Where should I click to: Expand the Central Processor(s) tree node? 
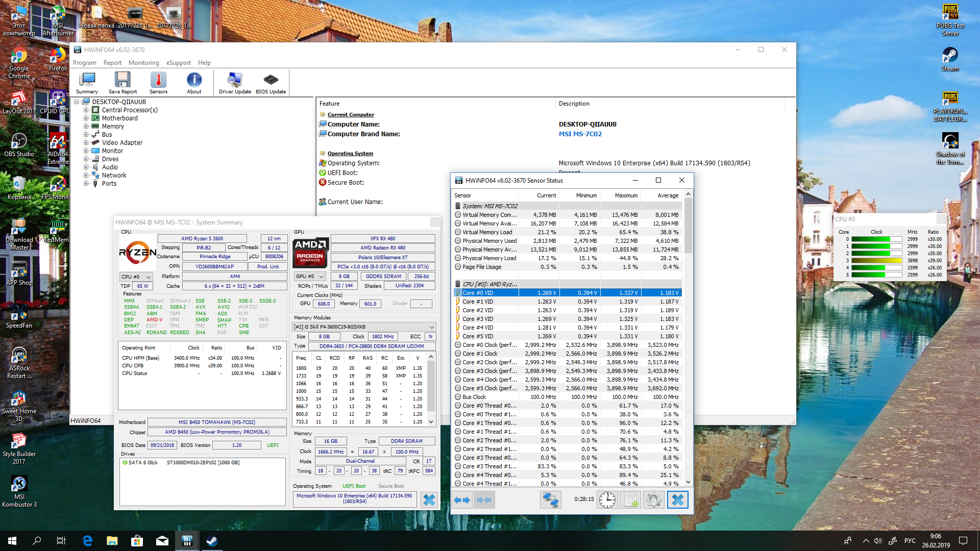tap(86, 110)
